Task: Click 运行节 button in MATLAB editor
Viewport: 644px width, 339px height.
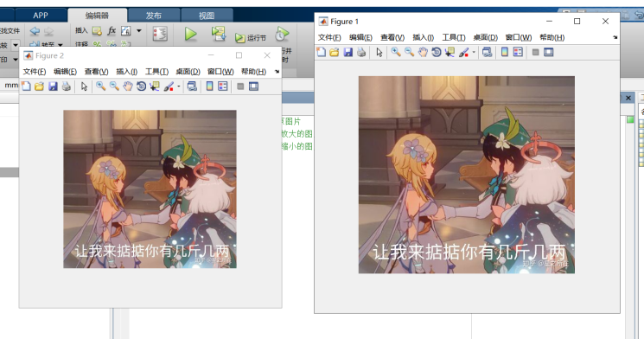Action: 251,38
